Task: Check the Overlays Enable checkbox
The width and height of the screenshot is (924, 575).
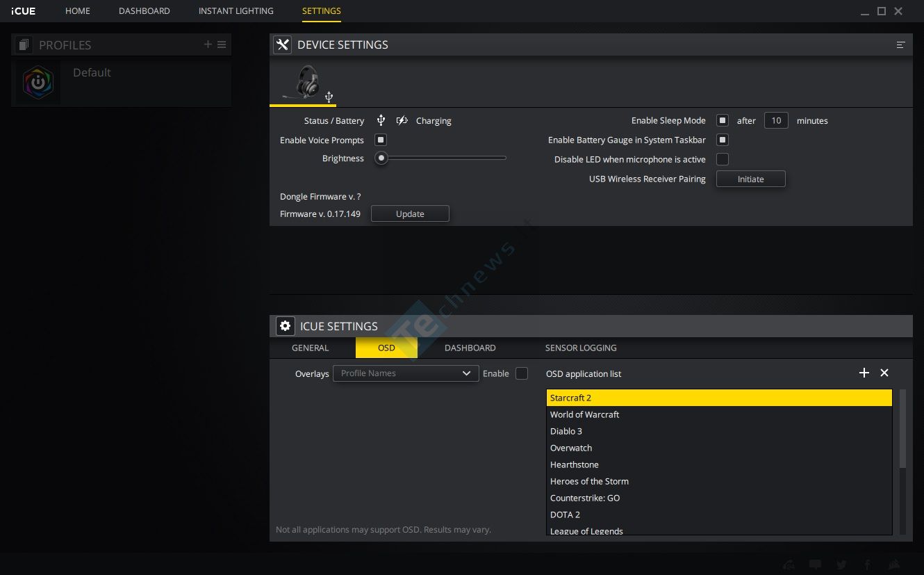Action: click(x=522, y=373)
